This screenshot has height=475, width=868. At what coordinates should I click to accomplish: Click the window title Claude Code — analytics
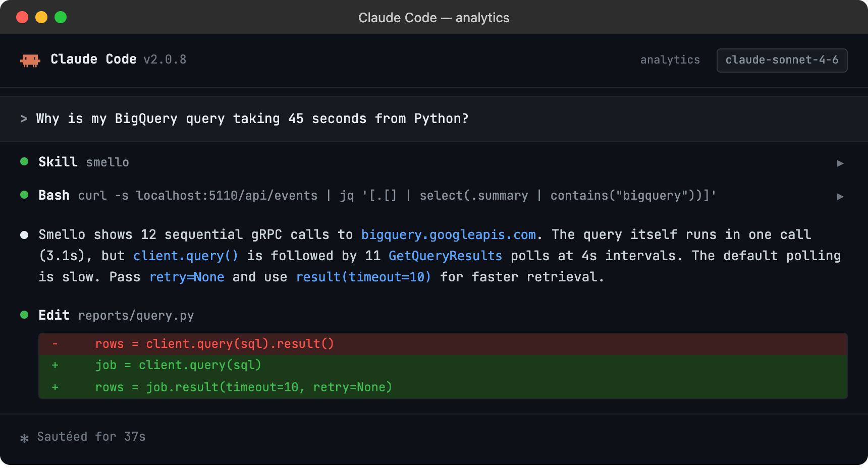point(434,18)
